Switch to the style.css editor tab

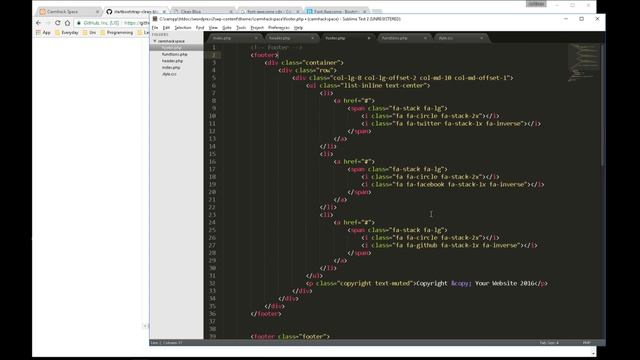click(459, 38)
